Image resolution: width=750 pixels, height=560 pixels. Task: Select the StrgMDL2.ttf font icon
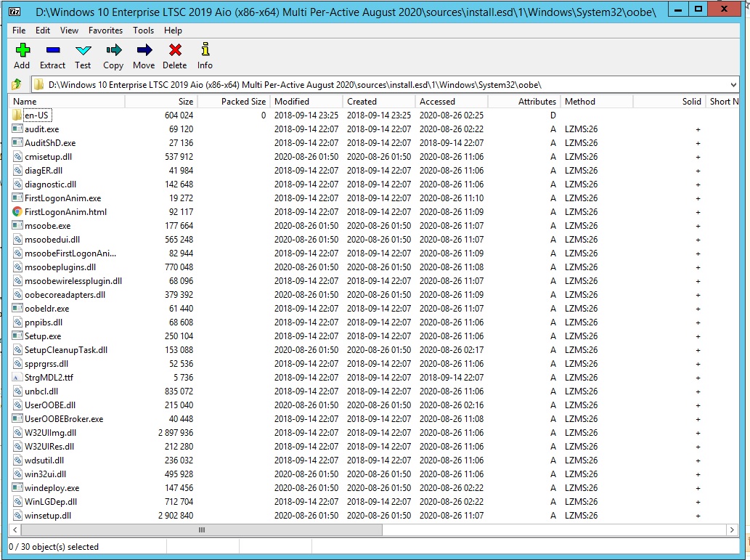point(17,377)
